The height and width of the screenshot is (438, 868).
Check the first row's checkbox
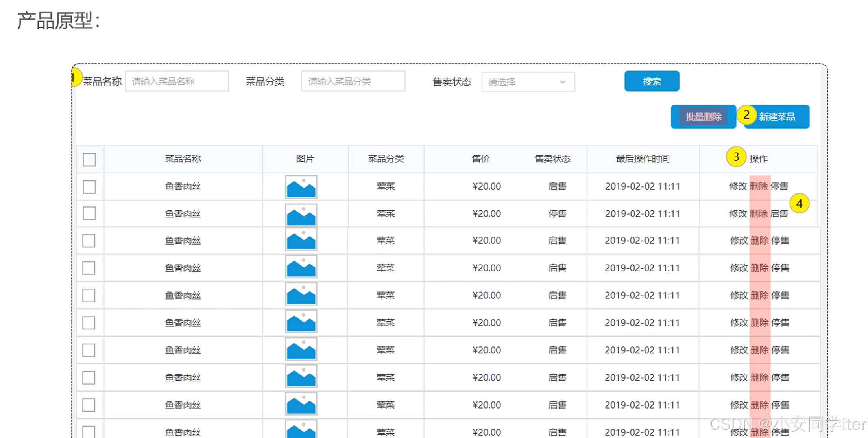coord(89,187)
